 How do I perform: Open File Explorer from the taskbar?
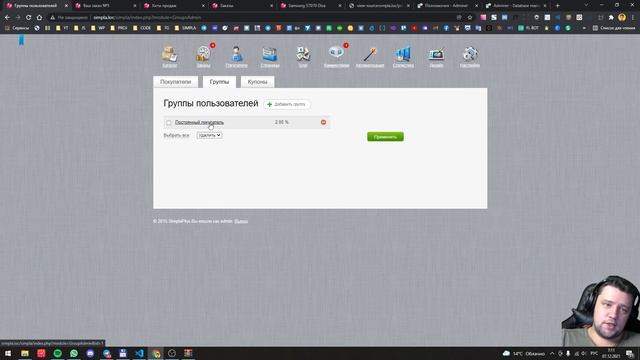(x=25, y=353)
